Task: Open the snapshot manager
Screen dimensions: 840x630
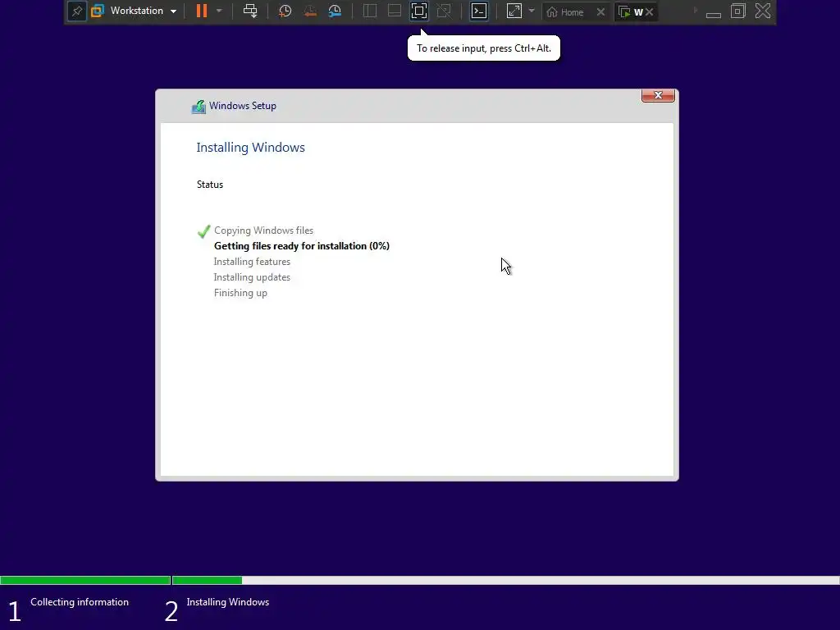Action: (335, 11)
